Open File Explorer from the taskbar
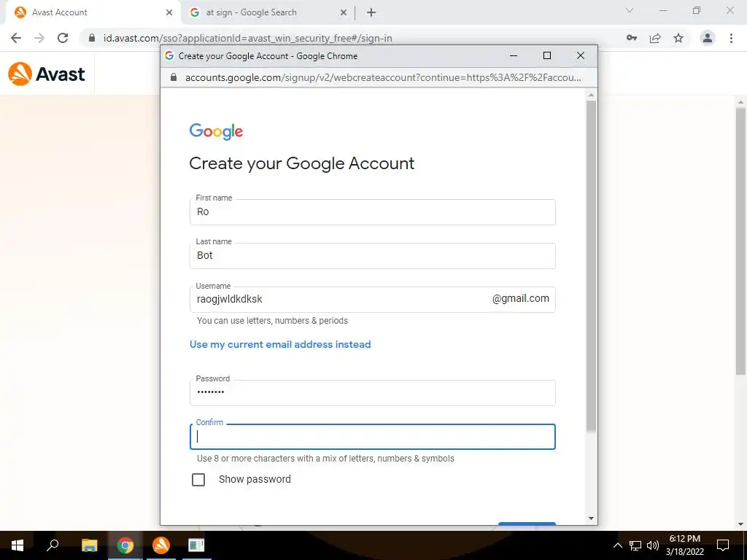Screen dimensions: 747x560 (89, 545)
